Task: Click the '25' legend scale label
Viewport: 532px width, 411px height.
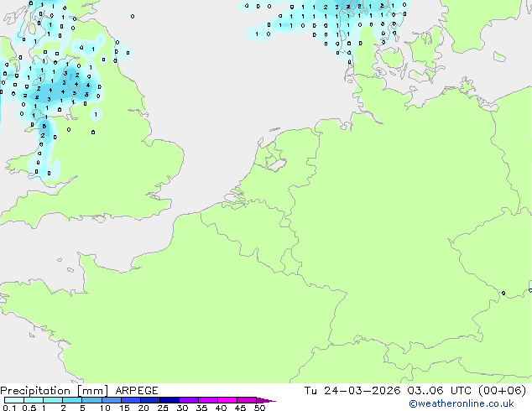Action: pyautogui.click(x=163, y=408)
